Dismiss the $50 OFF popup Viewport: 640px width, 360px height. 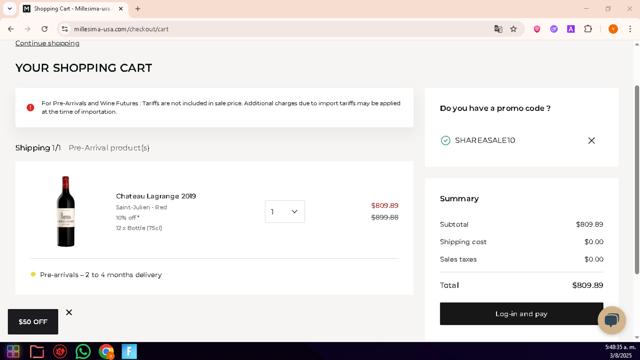coord(69,312)
